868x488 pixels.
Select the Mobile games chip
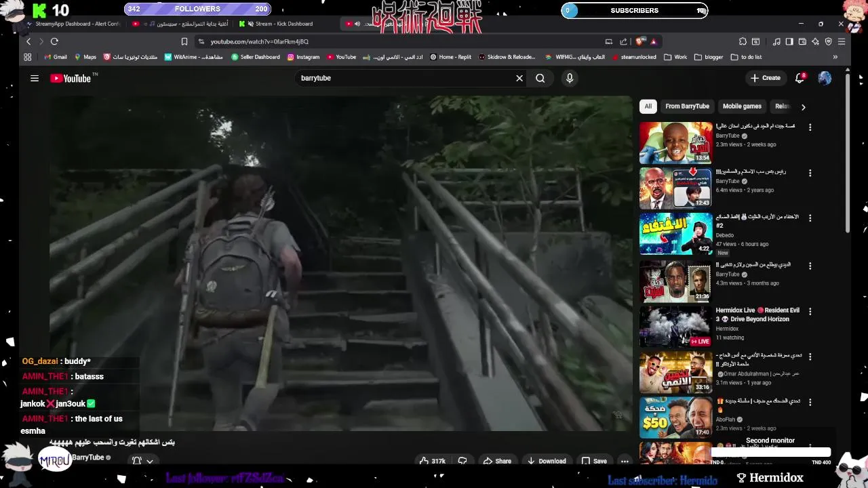742,106
